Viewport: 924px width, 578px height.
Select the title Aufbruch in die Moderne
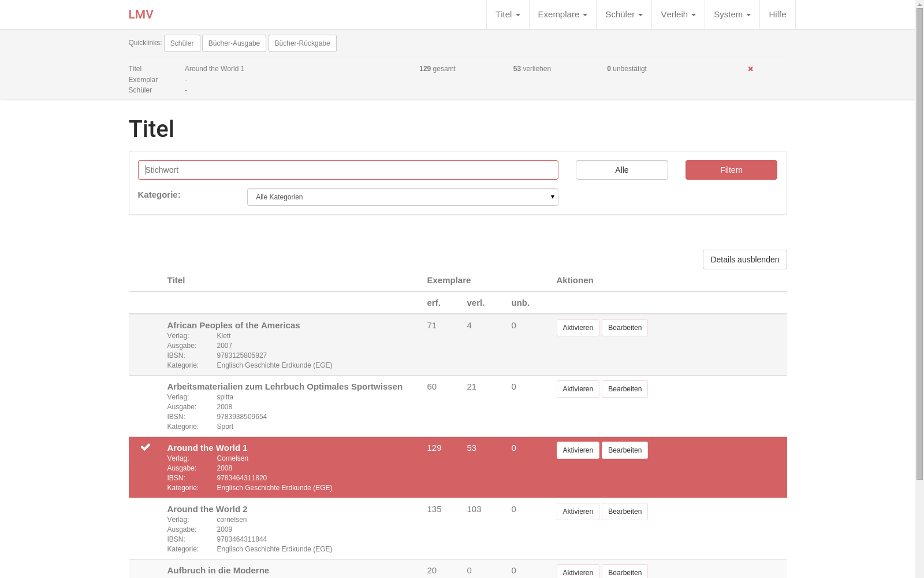click(x=218, y=570)
